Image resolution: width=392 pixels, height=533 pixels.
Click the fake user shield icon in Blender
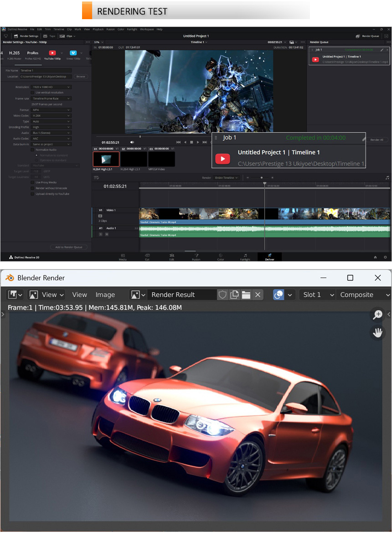point(222,295)
